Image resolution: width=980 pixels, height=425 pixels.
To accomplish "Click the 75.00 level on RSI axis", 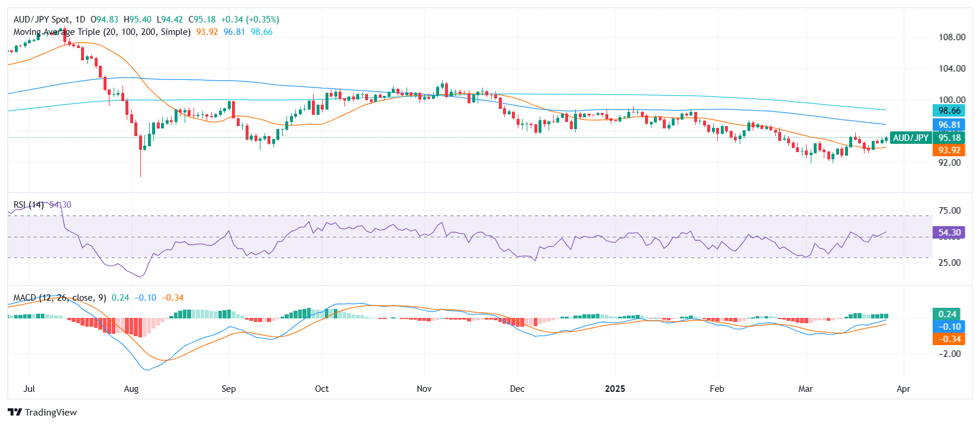I will [x=949, y=211].
